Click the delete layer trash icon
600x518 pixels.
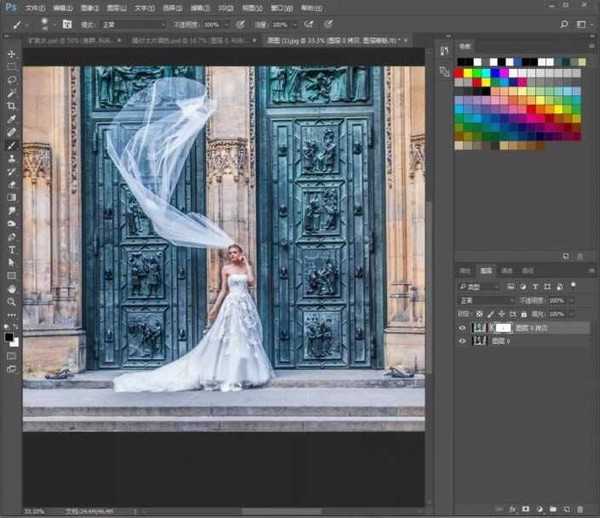579,509
